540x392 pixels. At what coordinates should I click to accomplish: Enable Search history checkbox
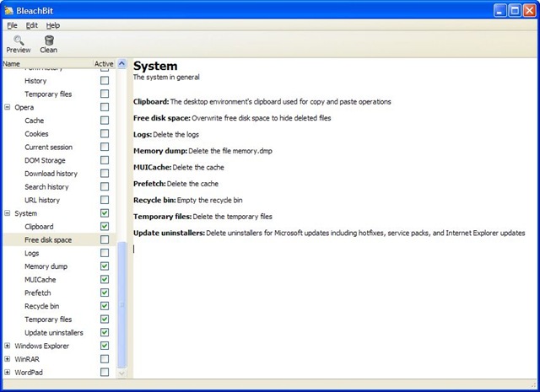(105, 186)
